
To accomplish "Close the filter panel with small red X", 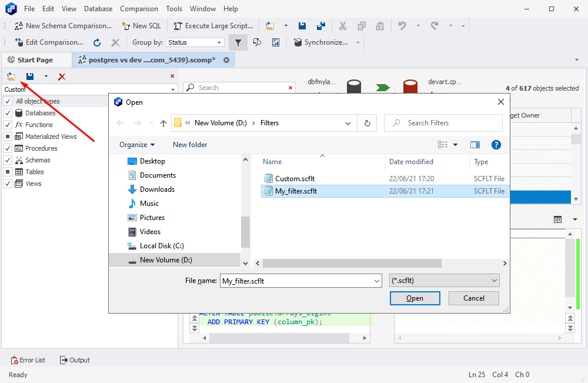I will pyautogui.click(x=172, y=76).
